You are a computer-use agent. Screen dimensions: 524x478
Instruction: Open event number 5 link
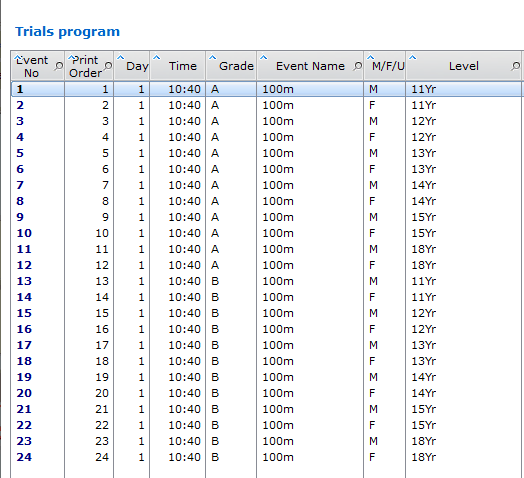(x=20, y=153)
